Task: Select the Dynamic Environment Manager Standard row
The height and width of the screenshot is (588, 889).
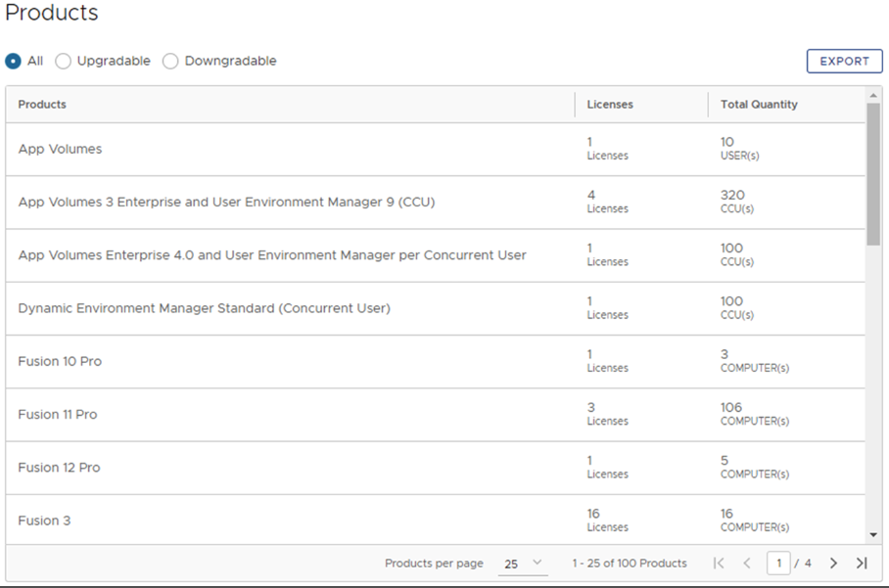Action: click(x=204, y=308)
